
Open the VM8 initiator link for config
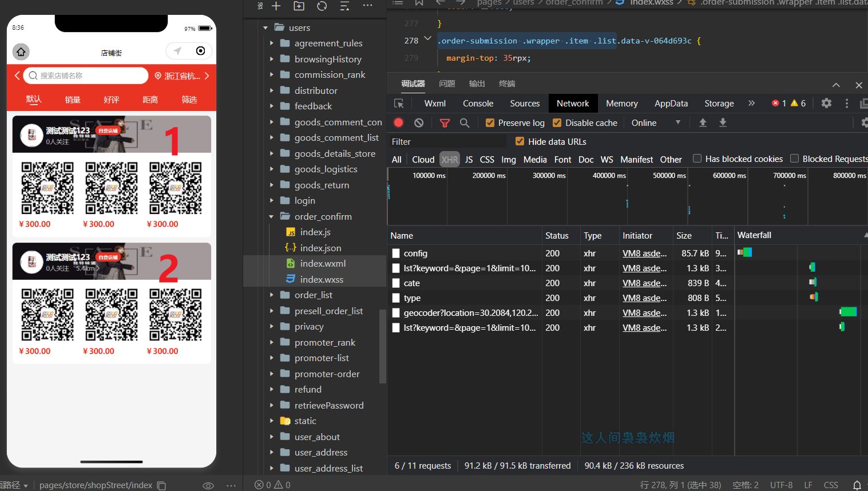[645, 253]
